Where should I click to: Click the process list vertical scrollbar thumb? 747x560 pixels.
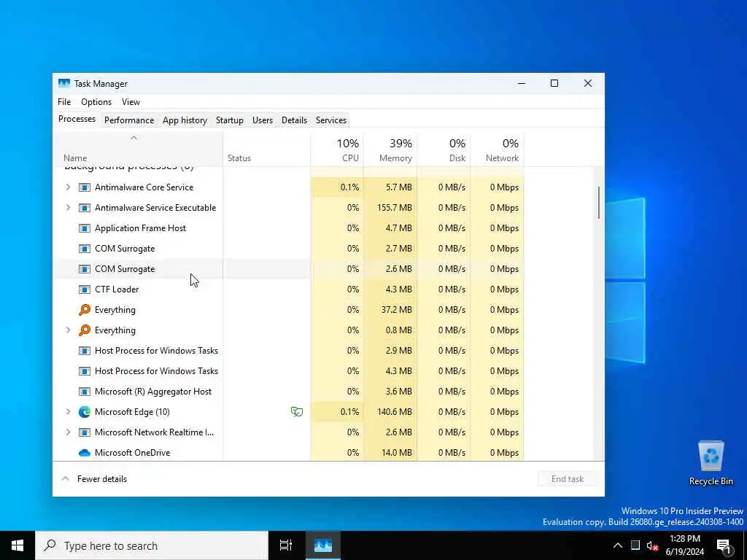[x=599, y=203]
